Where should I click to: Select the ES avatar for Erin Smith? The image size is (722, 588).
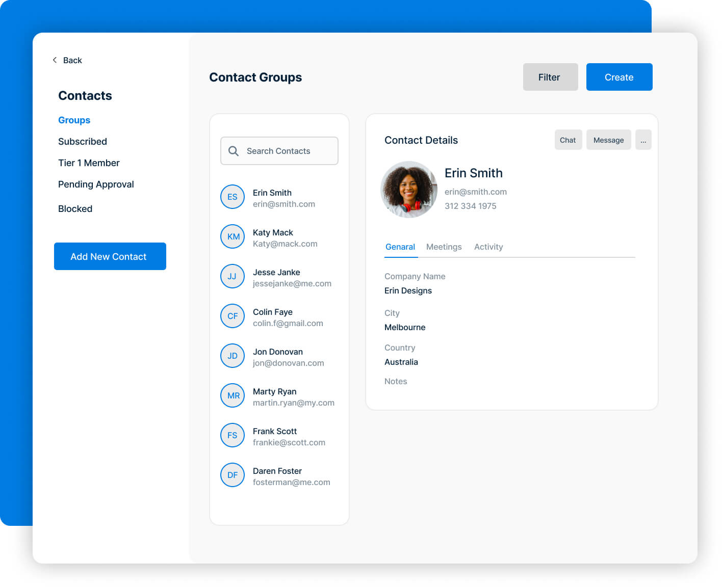(233, 197)
